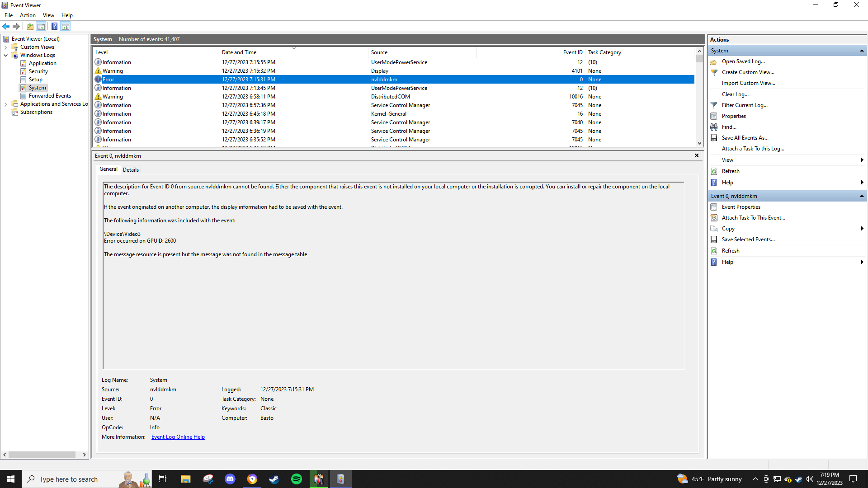Select the Setup log in tree
This screenshot has height=488, width=868.
tap(35, 80)
